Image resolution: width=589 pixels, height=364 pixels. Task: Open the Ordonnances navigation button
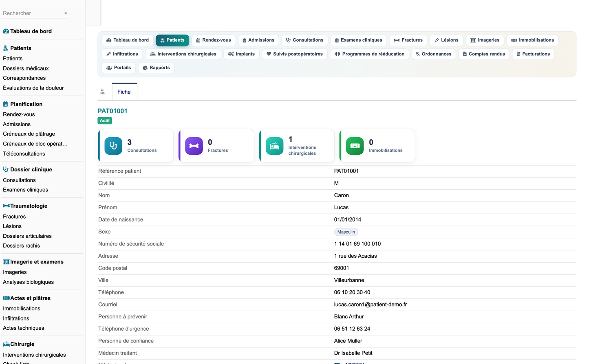(x=434, y=54)
